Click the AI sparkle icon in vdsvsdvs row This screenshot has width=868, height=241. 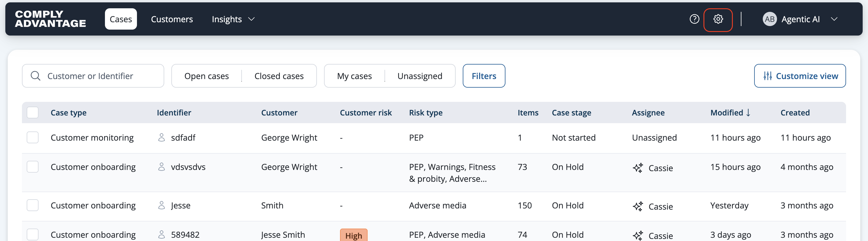[638, 168]
